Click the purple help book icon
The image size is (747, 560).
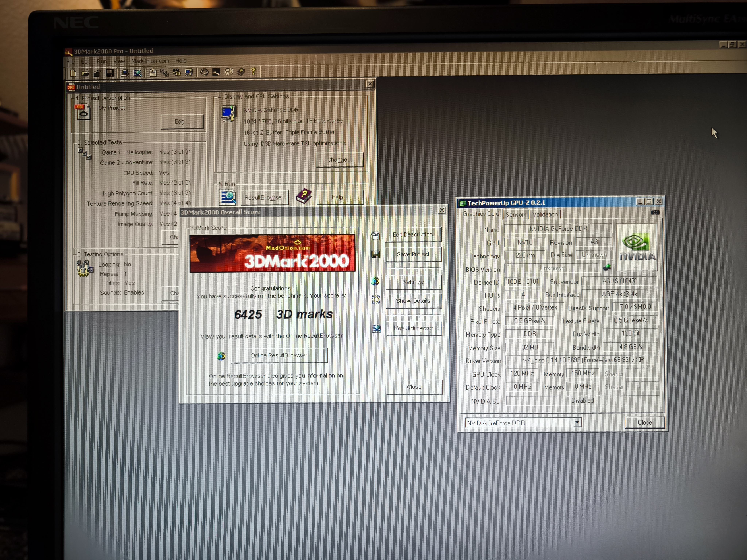[304, 196]
